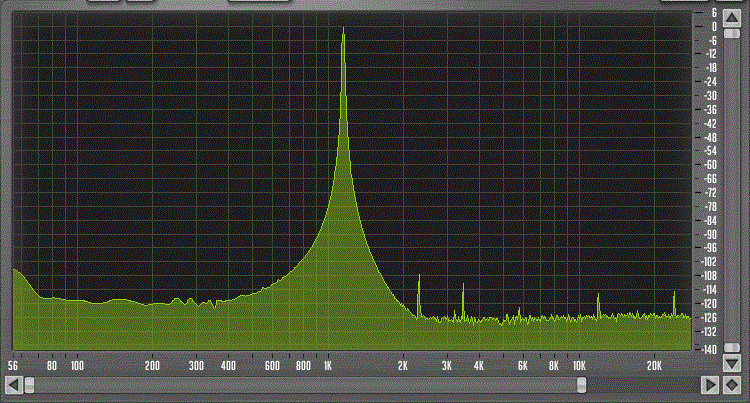Grab the right handle of horizontal range slider
The height and width of the screenshot is (403, 750).
coord(582,385)
